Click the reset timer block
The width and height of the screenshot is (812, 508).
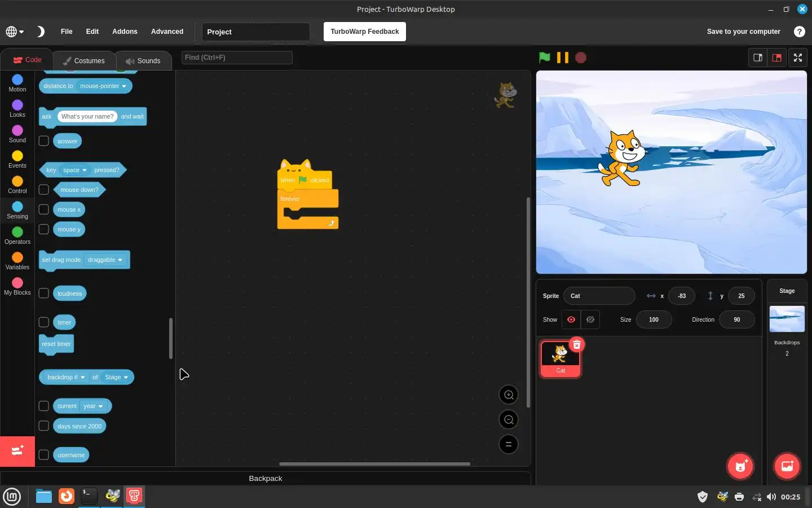(x=56, y=344)
